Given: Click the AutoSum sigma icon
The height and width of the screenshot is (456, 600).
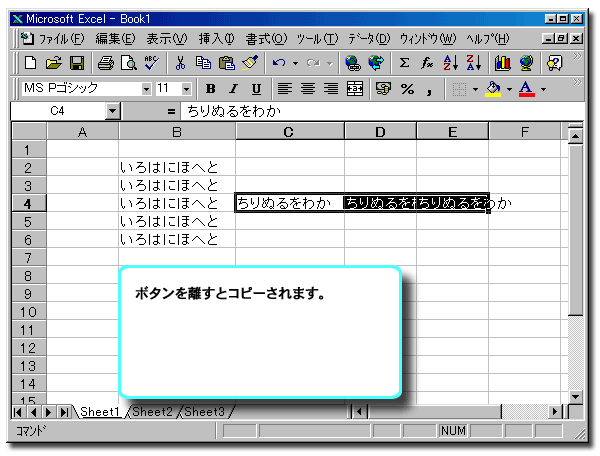Looking at the screenshot, I should pyautogui.click(x=404, y=63).
